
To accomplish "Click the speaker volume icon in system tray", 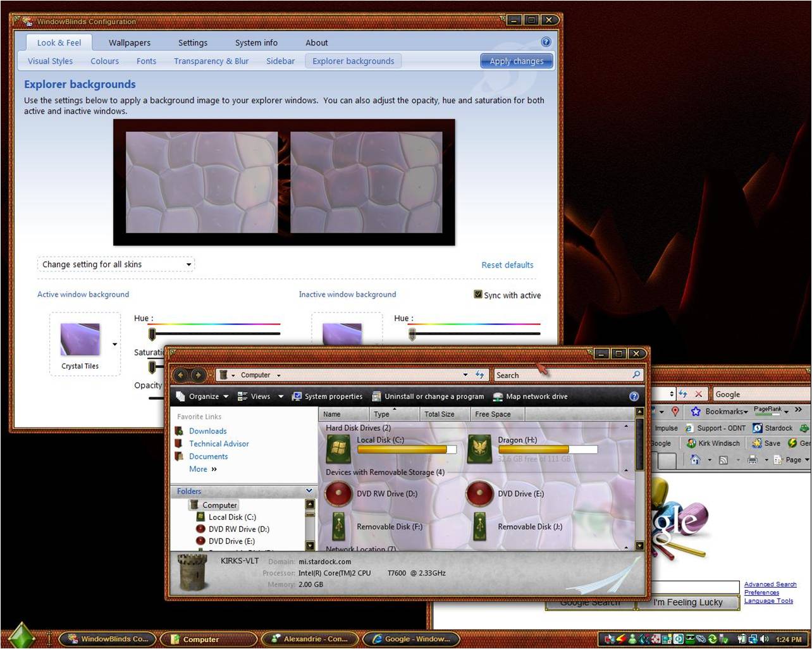I will (764, 639).
